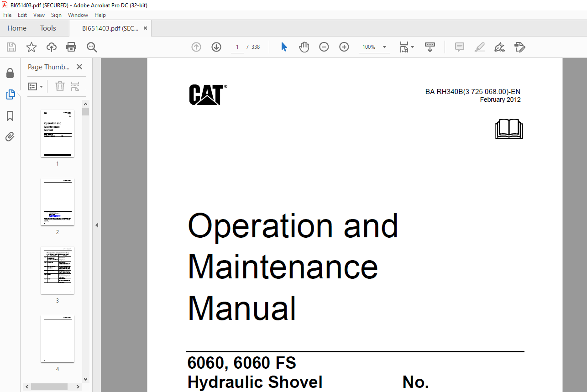Viewport: 587px width, 392px height.
Task: Zoom in with the plus icon
Action: coord(344,47)
